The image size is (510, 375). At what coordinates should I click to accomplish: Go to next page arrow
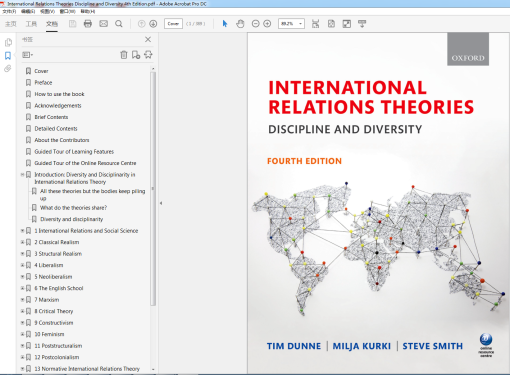(x=153, y=24)
